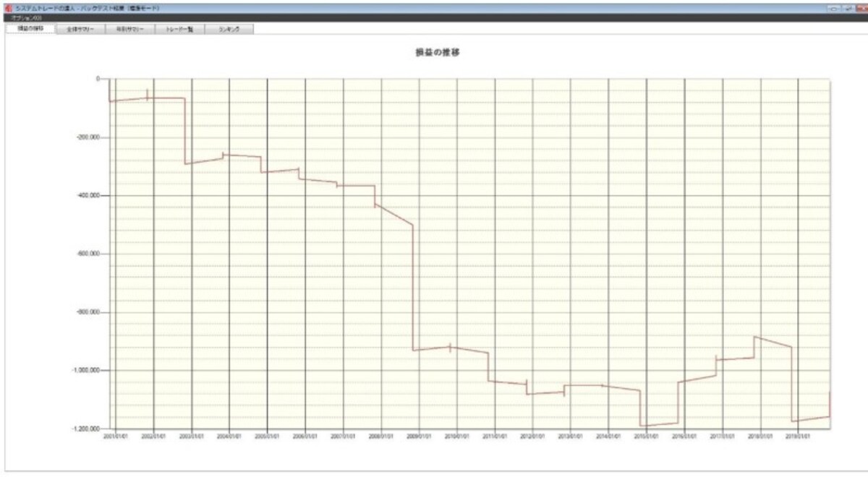Switch to the 損益の推移 tab

click(30, 29)
